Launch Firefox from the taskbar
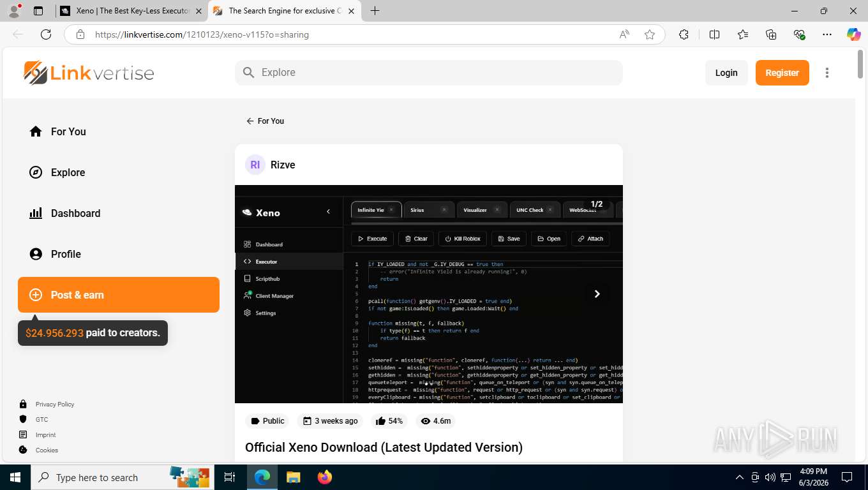868x490 pixels. coord(325,477)
